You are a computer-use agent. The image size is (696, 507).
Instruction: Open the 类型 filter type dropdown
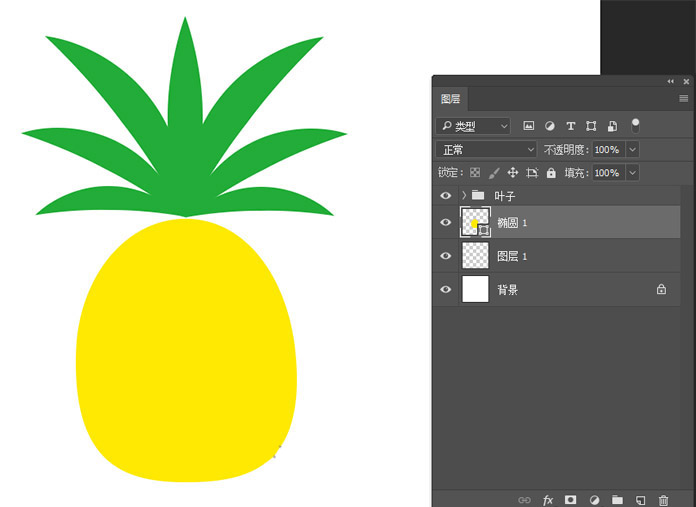coord(473,126)
